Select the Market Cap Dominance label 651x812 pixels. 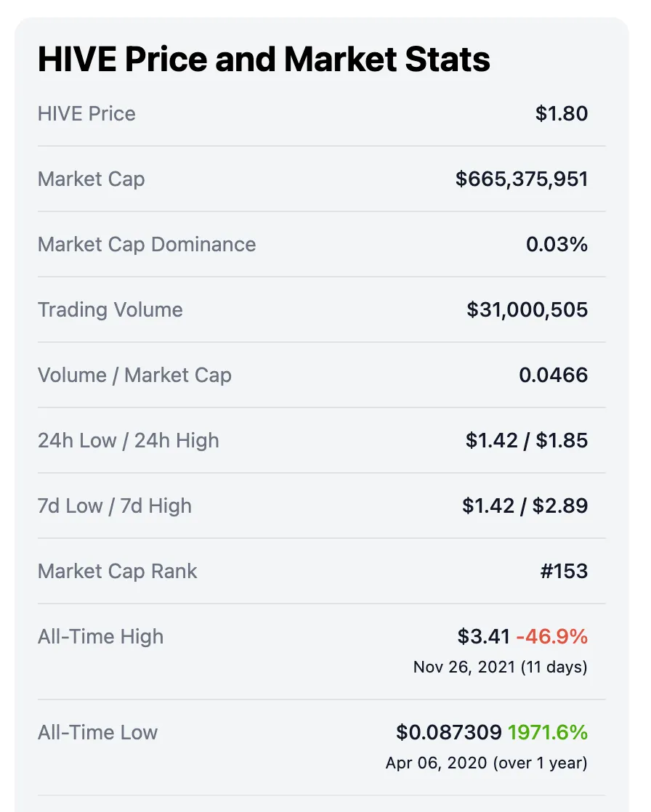coord(147,245)
